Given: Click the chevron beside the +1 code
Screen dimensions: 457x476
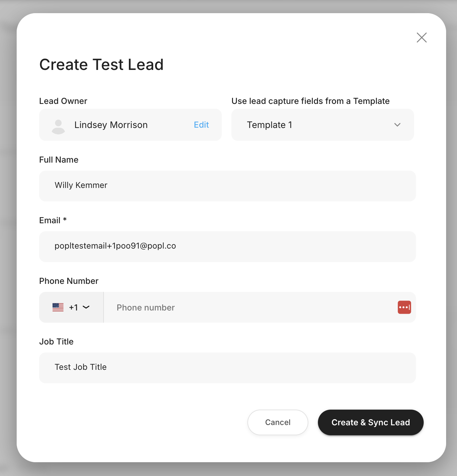Looking at the screenshot, I should 86,307.
